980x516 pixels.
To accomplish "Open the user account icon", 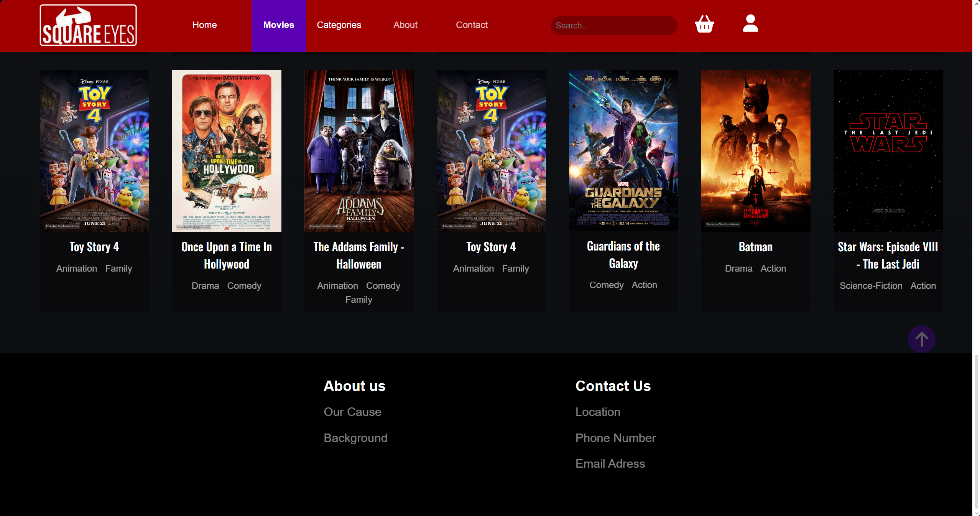I will point(750,25).
